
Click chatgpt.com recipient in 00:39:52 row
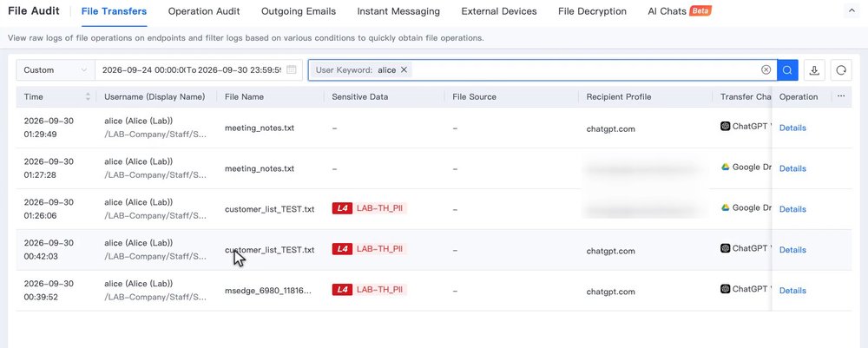610,292
